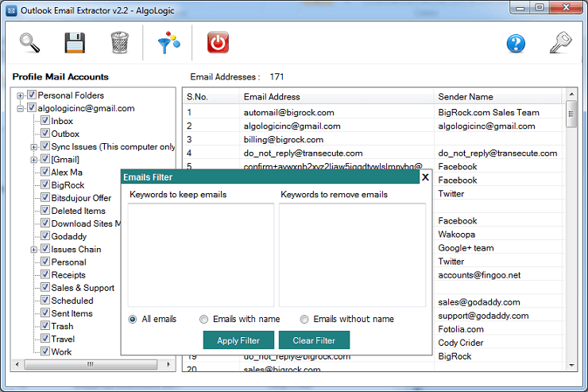Click the Clear Filter button
This screenshot has height=392, width=588.
(x=314, y=340)
